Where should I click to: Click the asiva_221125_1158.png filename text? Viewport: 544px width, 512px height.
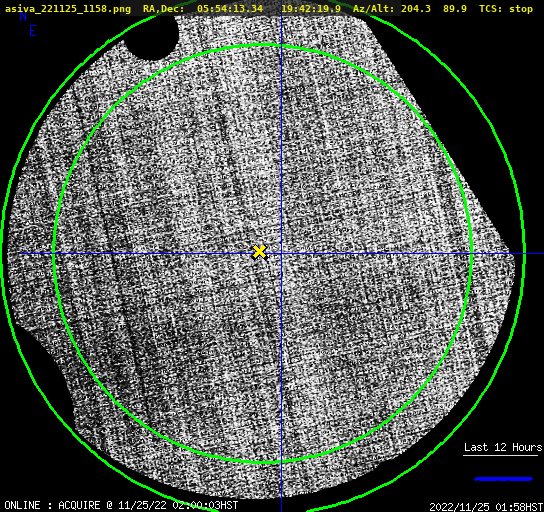click(68, 9)
